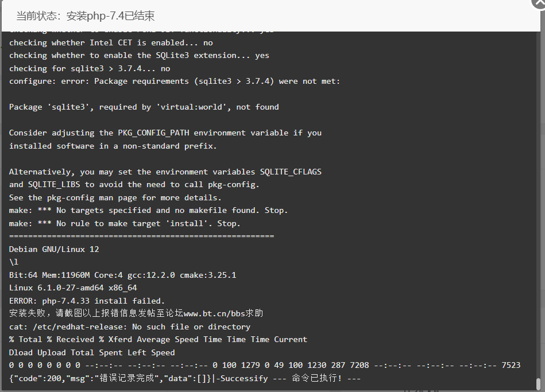Viewport: 545px width, 392px height.
Task: Click the log scrollbar thumb at bottom
Action: click(x=539, y=383)
